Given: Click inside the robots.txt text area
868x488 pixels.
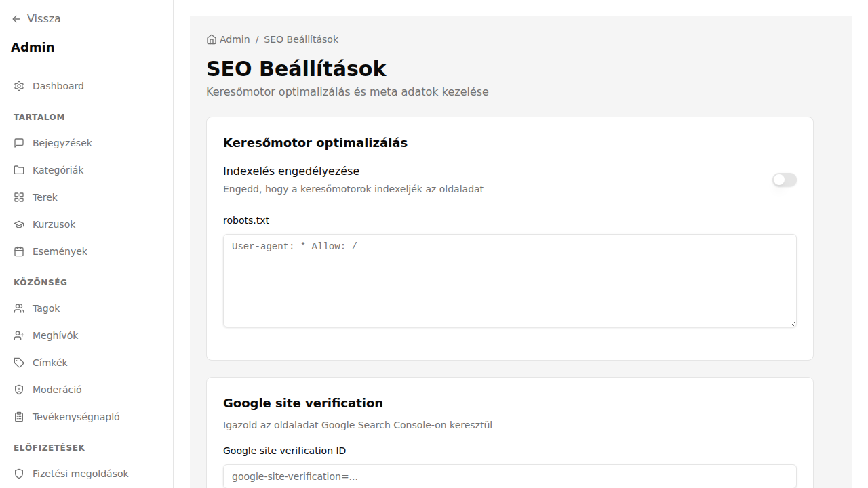Looking at the screenshot, I should click(x=509, y=280).
